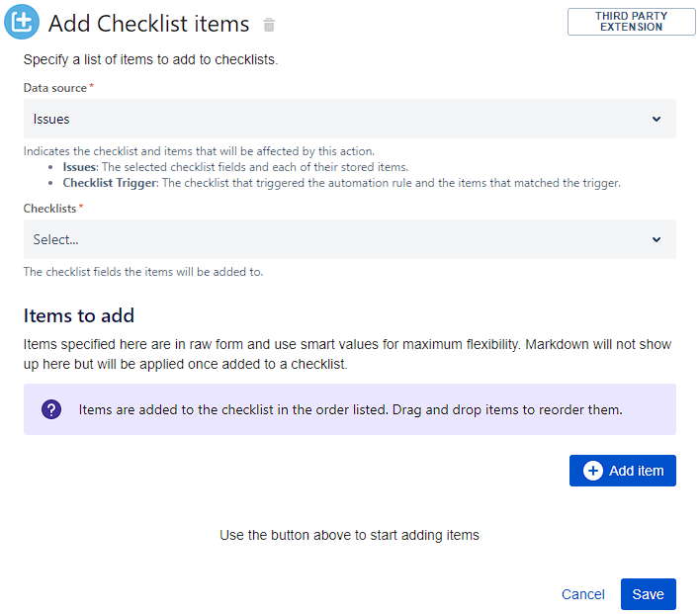
Task: Click the Data source field label
Action: [x=55, y=88]
